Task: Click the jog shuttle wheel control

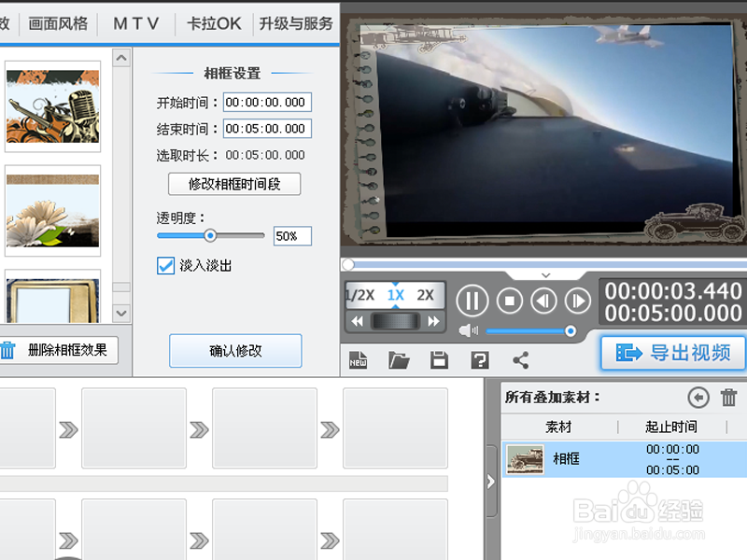Action: coord(395,321)
